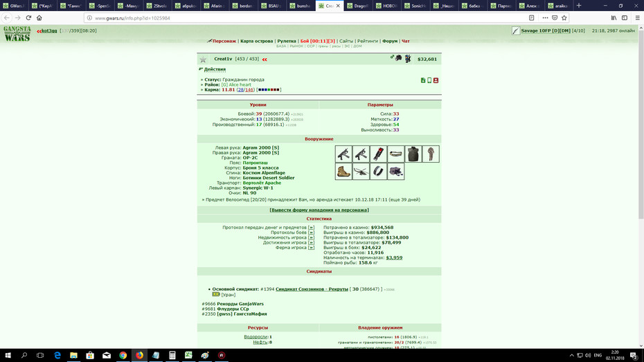Open Рулетка menu item
The image size is (644, 362).
tap(287, 41)
